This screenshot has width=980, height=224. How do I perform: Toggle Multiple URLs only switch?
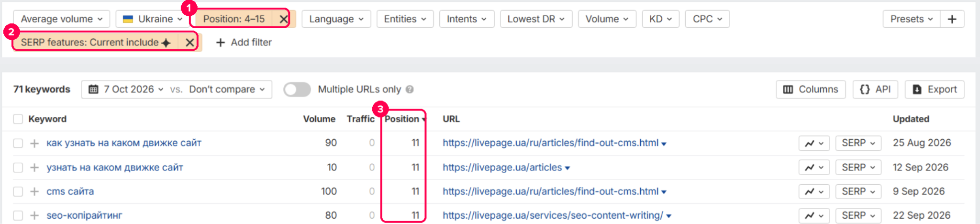click(x=297, y=90)
